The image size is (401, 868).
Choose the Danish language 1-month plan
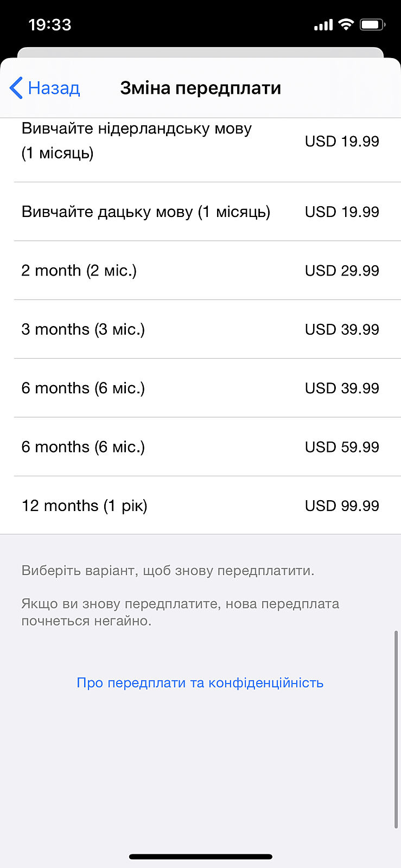point(200,212)
